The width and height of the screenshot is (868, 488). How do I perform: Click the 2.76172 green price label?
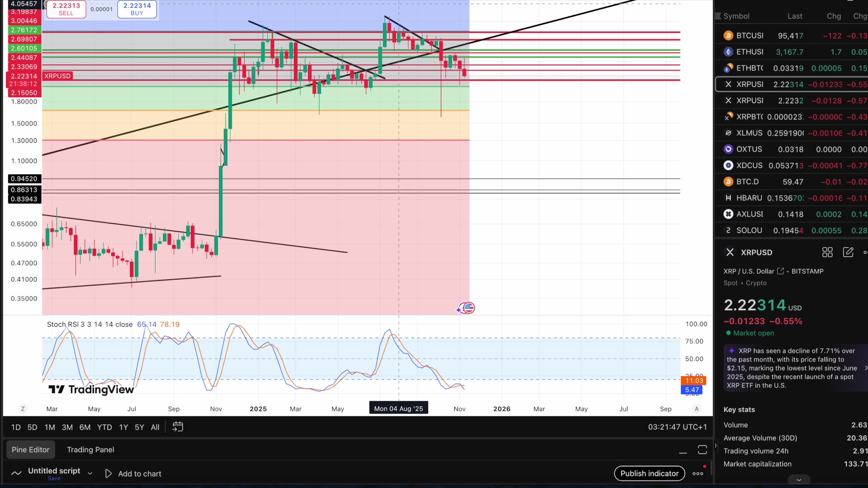[24, 30]
